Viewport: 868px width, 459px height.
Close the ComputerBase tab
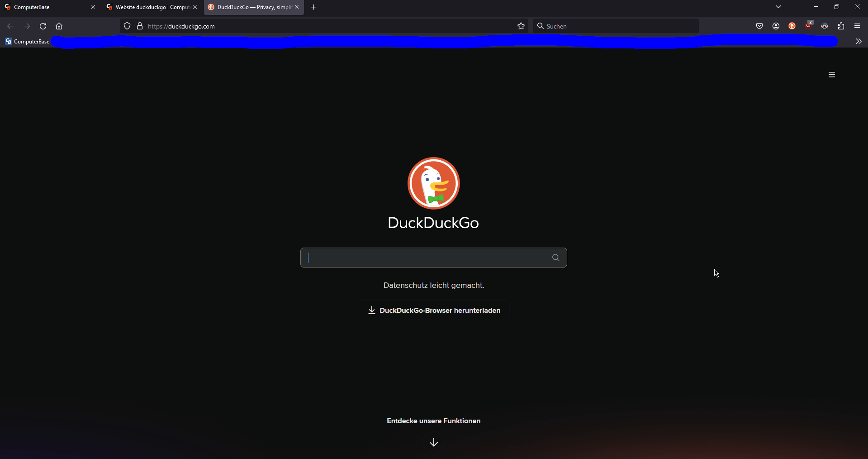pyautogui.click(x=93, y=7)
